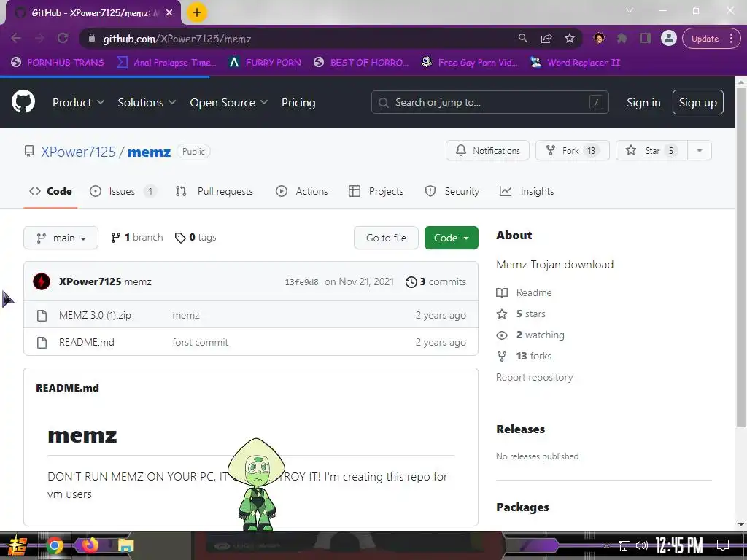Switch to the Actions tab

click(x=302, y=191)
